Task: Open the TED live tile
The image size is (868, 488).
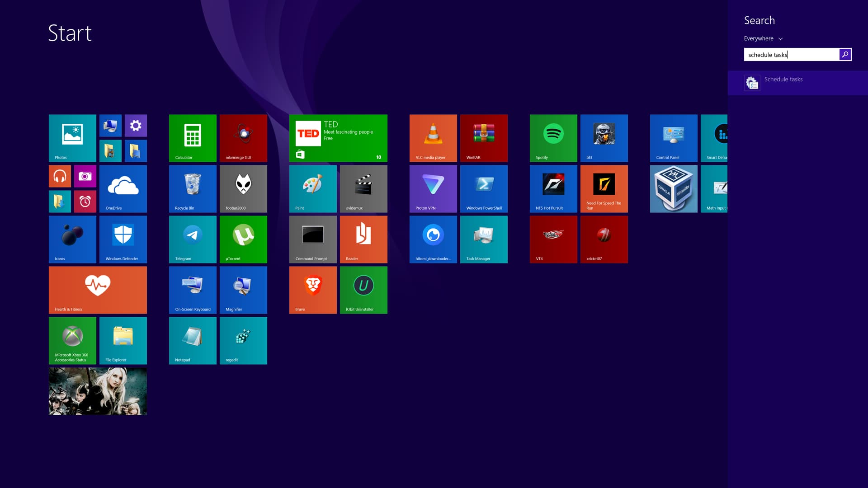Action: pos(338,138)
